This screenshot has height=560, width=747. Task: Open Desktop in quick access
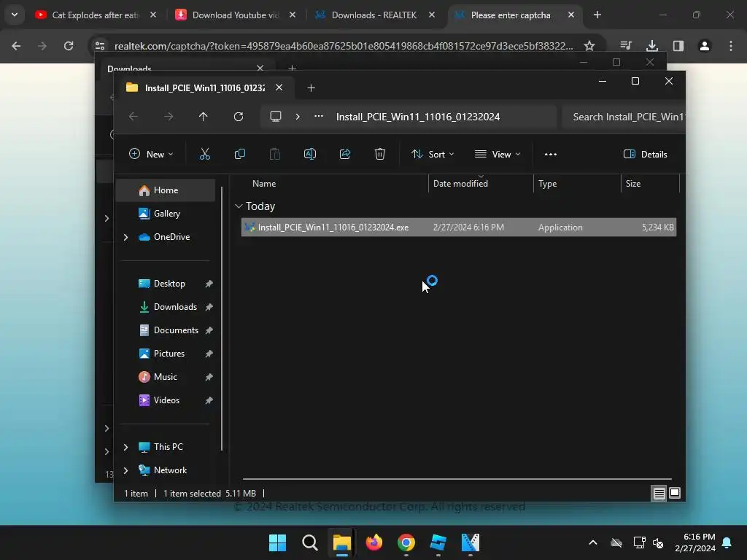pos(166,284)
